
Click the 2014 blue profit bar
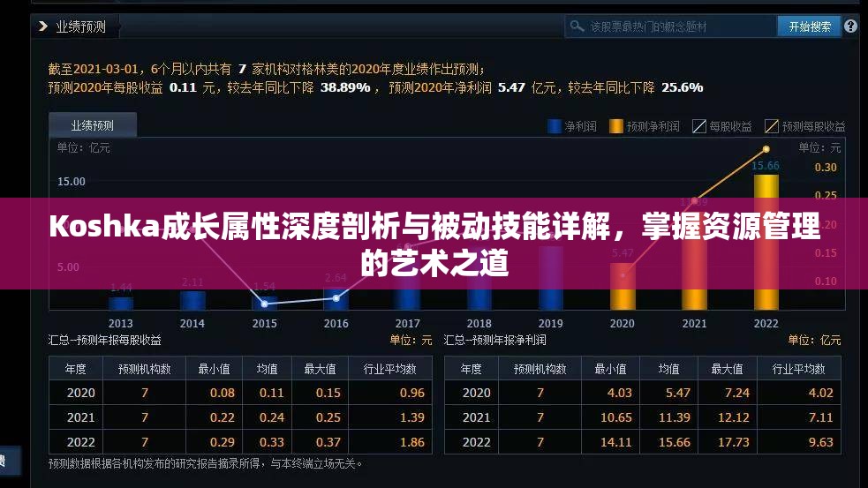pos(192,300)
